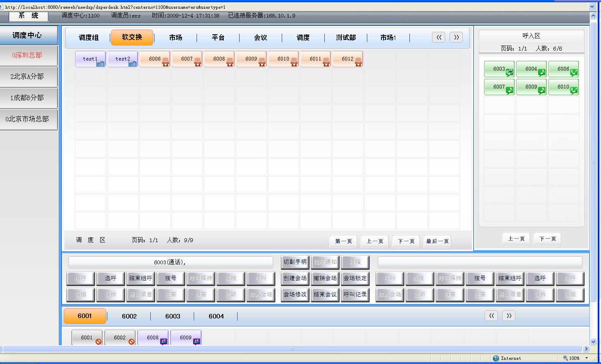Click the 切副手柄 button
The image size is (601, 364).
(295, 262)
